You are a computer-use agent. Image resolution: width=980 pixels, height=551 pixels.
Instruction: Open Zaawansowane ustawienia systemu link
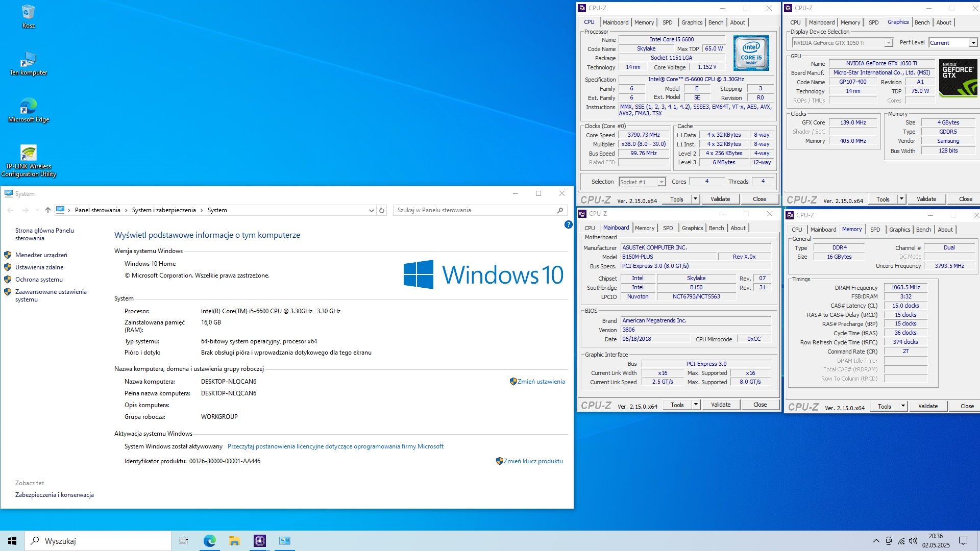point(51,295)
